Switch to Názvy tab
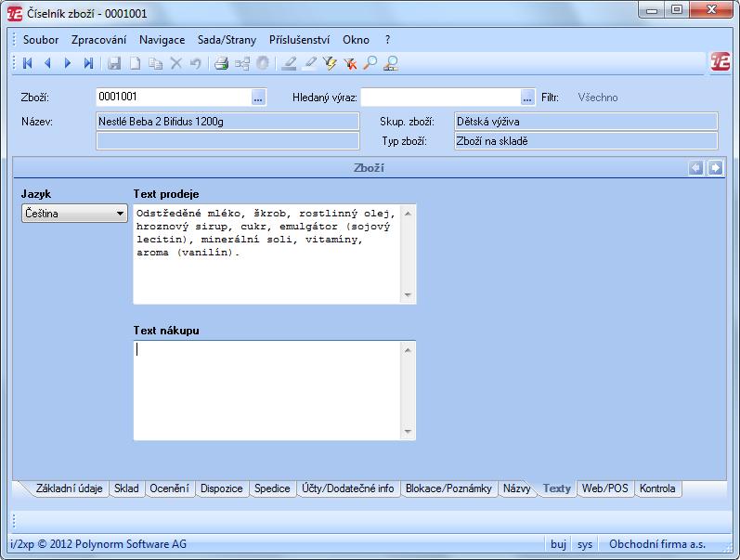The height and width of the screenshot is (560, 740). point(517,488)
